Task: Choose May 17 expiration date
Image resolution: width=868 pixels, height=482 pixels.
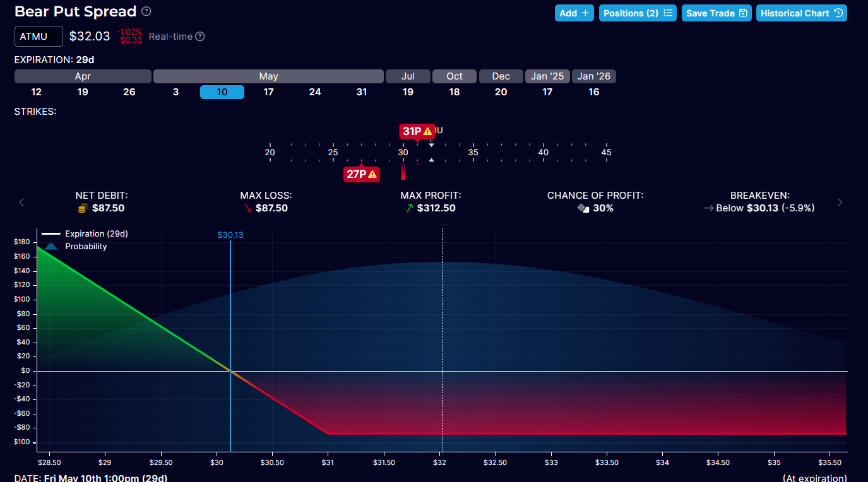Action: [269, 92]
